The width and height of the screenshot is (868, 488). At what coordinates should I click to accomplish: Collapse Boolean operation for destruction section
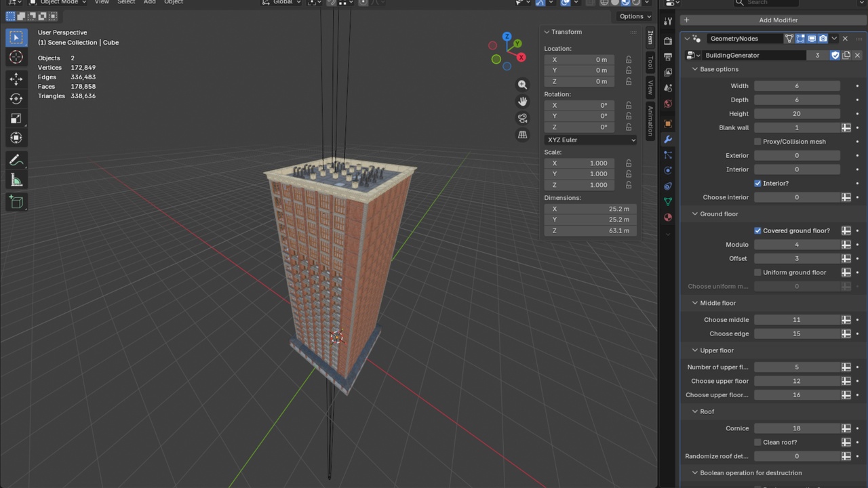(x=694, y=473)
